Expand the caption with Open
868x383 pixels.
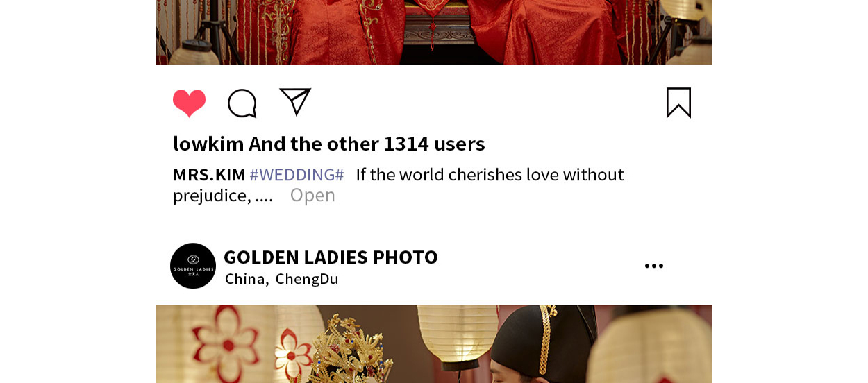pos(312,195)
